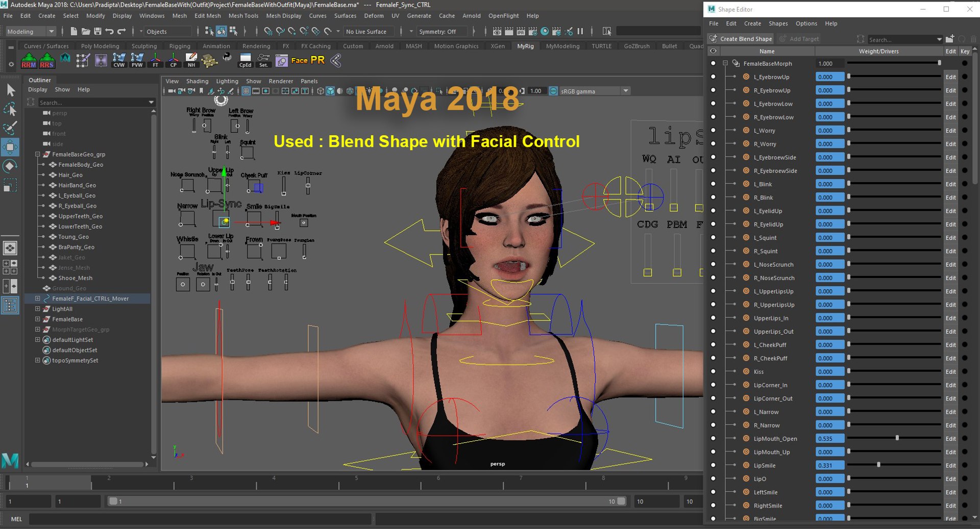This screenshot has height=529, width=980.
Task: Click the save scene icon
Action: pyautogui.click(x=97, y=32)
